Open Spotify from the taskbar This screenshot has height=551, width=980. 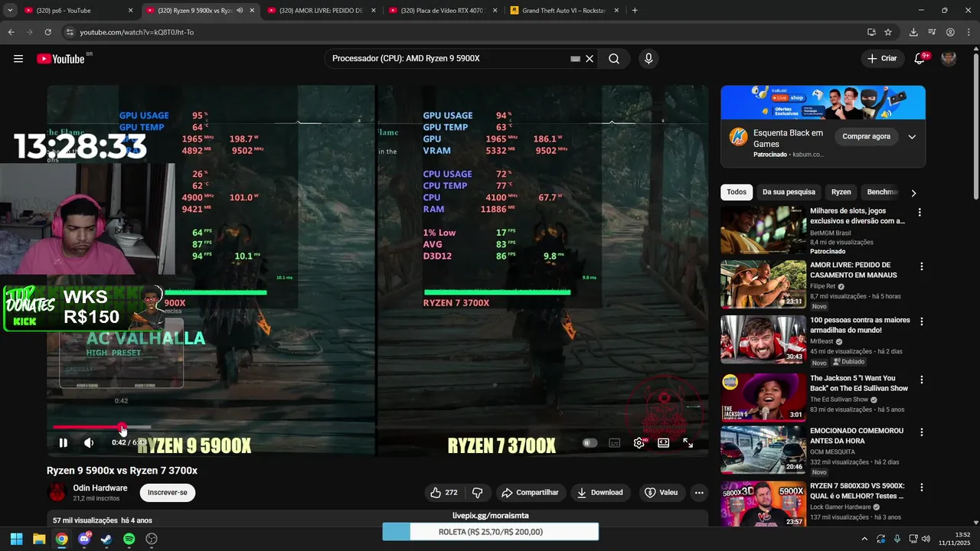[129, 539]
